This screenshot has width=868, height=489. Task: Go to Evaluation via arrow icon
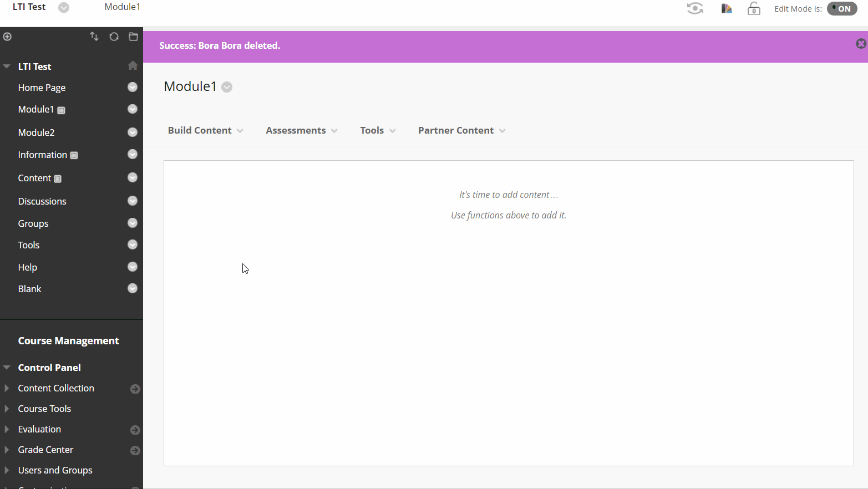click(x=135, y=430)
